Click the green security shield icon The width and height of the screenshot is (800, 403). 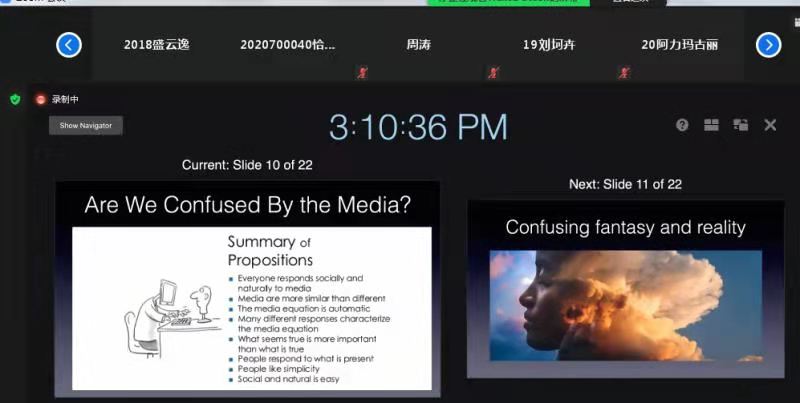pos(15,99)
